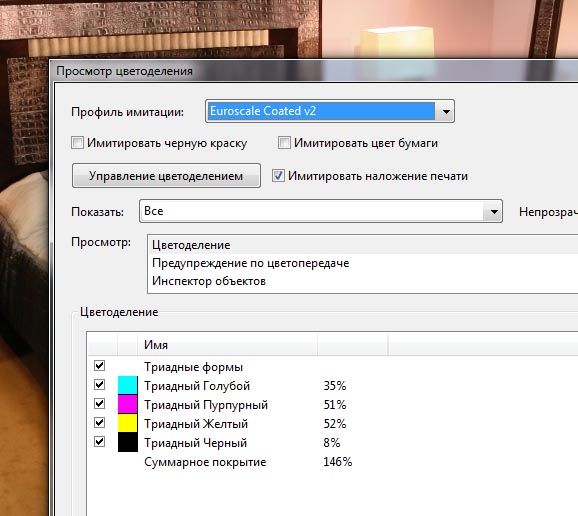The image size is (578, 516).
Task: Click the 52% yellow value
Action: click(335, 424)
